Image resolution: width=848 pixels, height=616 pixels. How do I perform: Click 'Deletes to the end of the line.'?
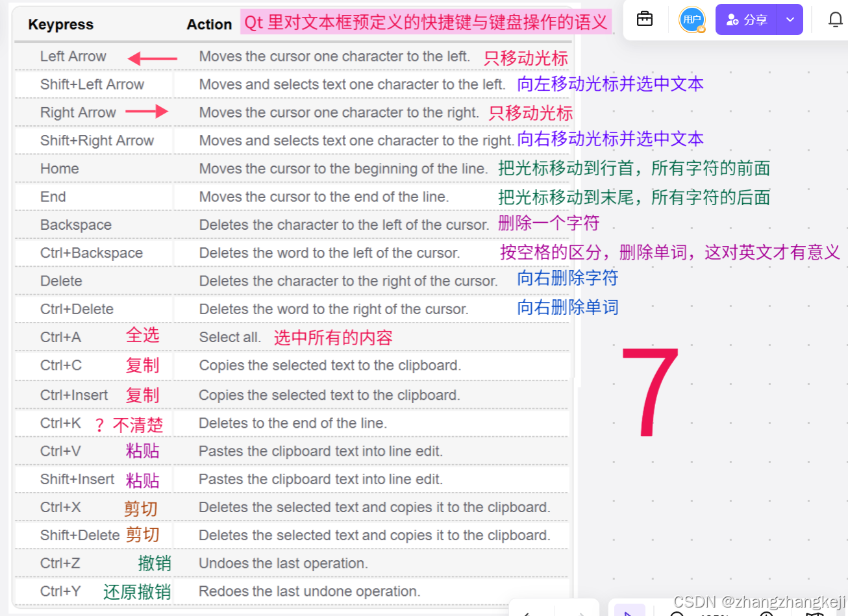pyautogui.click(x=293, y=423)
